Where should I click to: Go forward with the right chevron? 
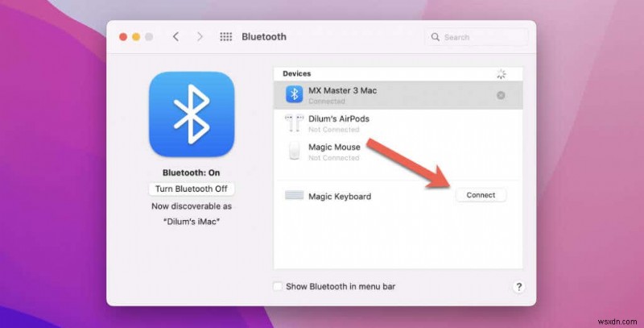click(200, 37)
